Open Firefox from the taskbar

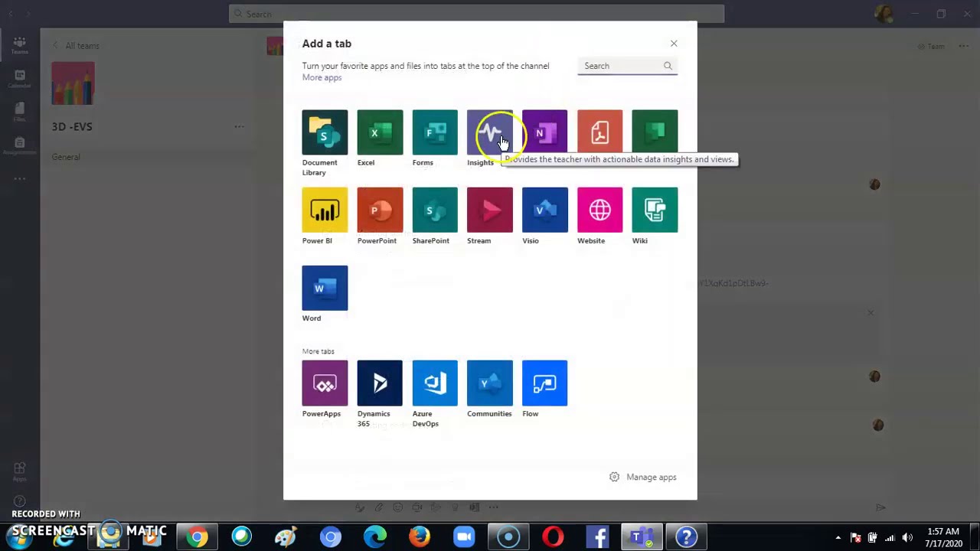420,537
